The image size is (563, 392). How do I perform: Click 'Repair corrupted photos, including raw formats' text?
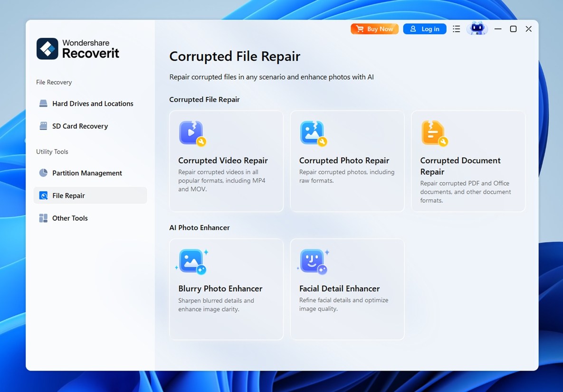tap(347, 176)
